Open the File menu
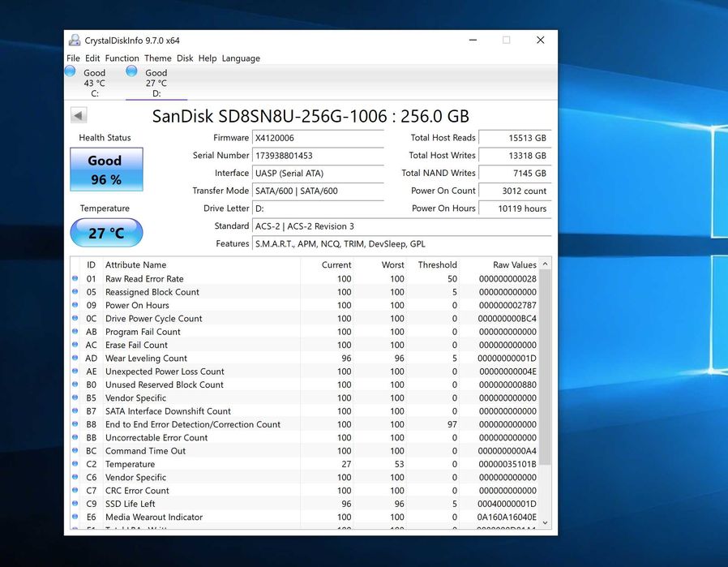Screen dimensions: 728x567 click(73, 58)
